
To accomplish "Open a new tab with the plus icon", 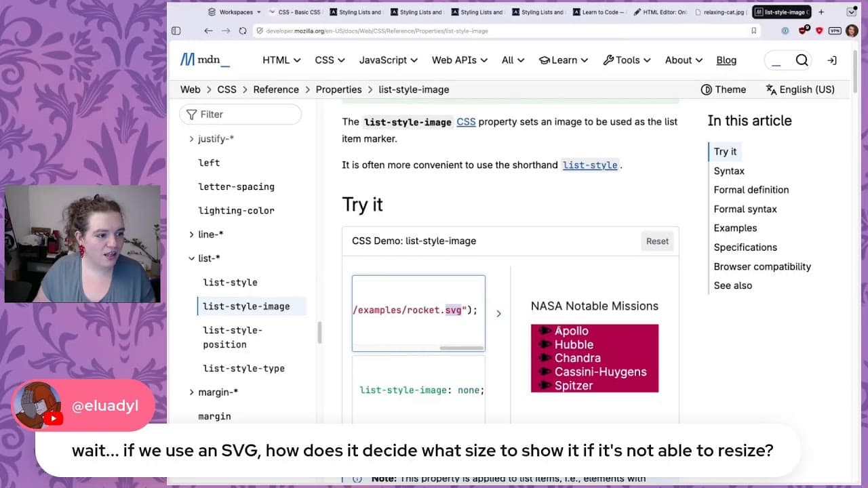I will tap(821, 12).
